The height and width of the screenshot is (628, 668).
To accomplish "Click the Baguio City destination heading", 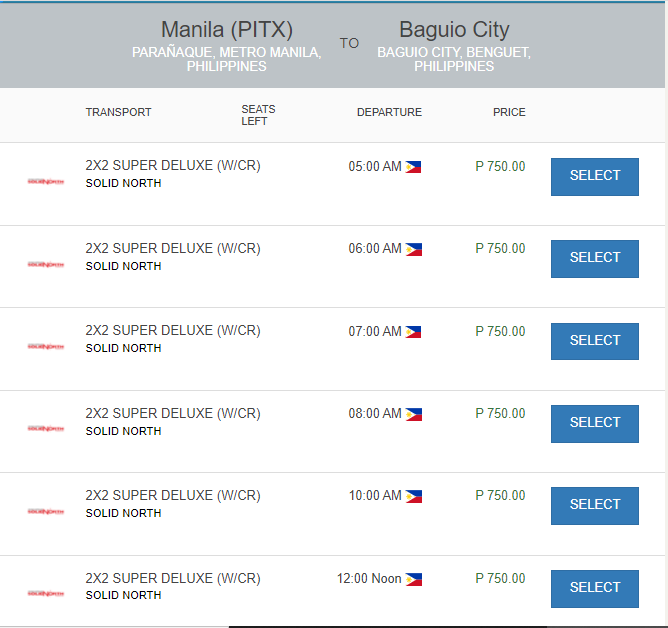I will (454, 30).
